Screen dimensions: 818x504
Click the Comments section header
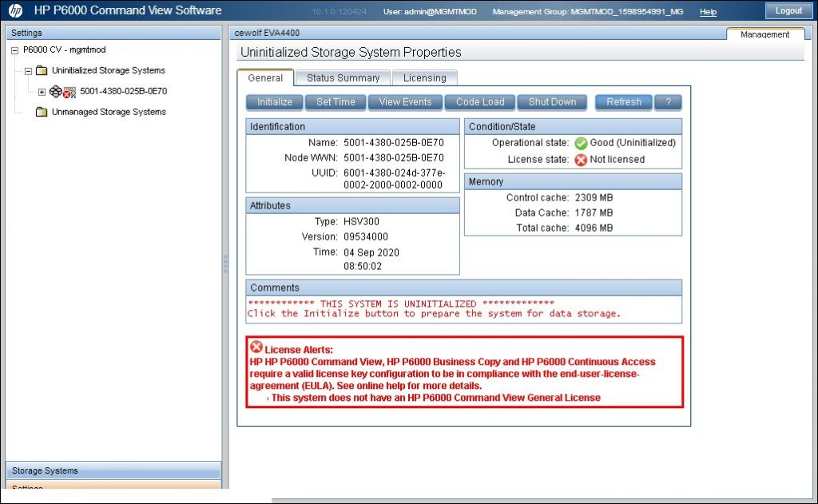coord(464,288)
